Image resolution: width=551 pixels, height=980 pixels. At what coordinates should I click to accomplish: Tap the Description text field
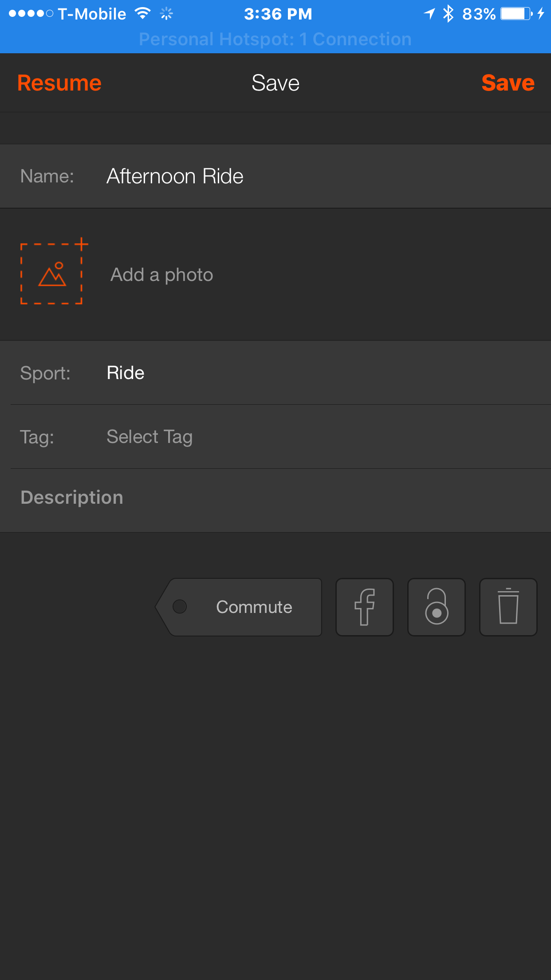[x=275, y=498]
